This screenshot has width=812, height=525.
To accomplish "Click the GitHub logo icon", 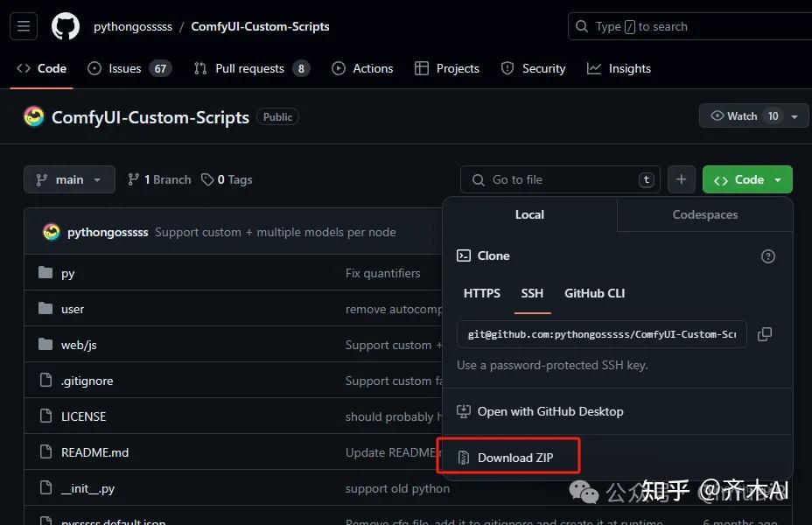I will pyautogui.click(x=66, y=26).
